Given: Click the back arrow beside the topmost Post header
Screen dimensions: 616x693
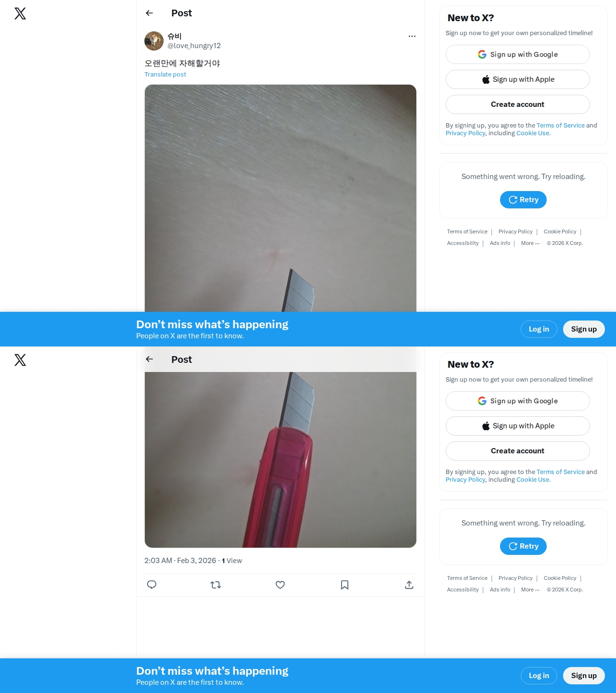Looking at the screenshot, I should coord(149,13).
